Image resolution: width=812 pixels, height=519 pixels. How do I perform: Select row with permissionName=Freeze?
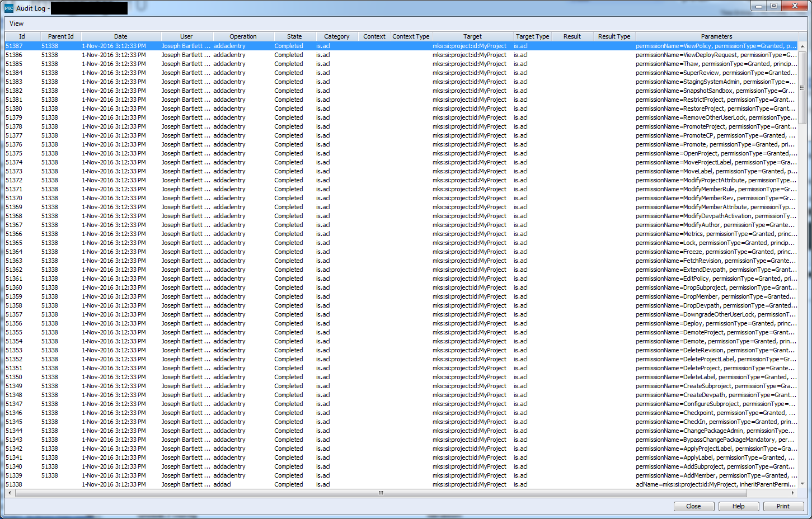pyautogui.click(x=401, y=252)
